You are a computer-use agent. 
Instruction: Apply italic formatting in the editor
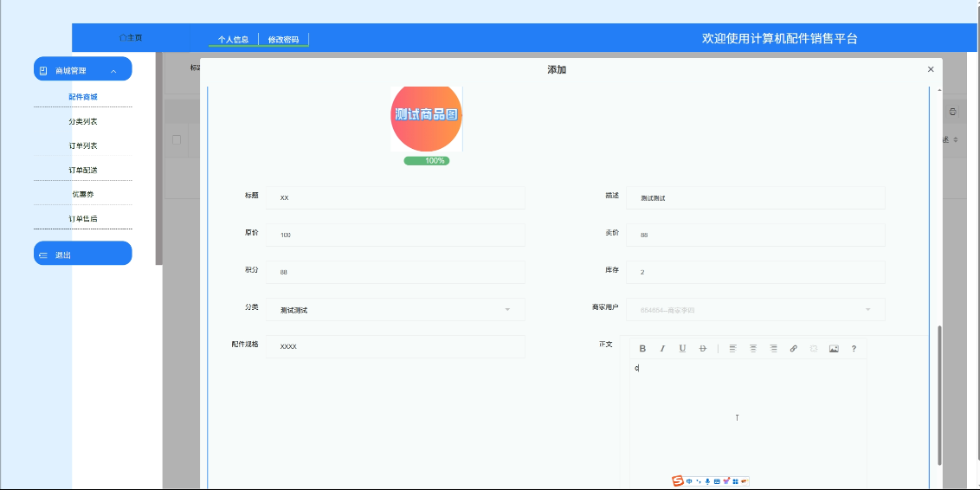point(662,349)
